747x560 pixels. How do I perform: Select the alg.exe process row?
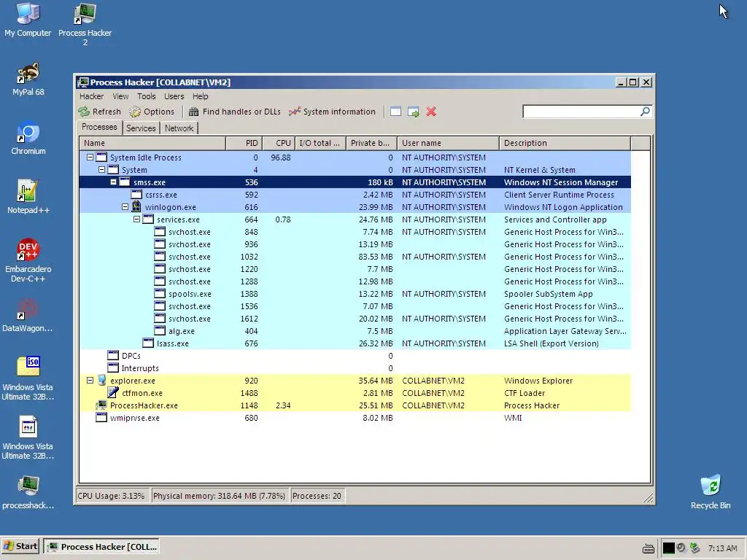(x=355, y=331)
